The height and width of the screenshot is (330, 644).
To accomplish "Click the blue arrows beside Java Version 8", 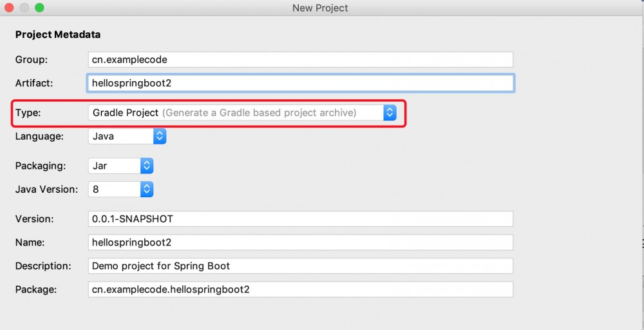I will pos(147,189).
